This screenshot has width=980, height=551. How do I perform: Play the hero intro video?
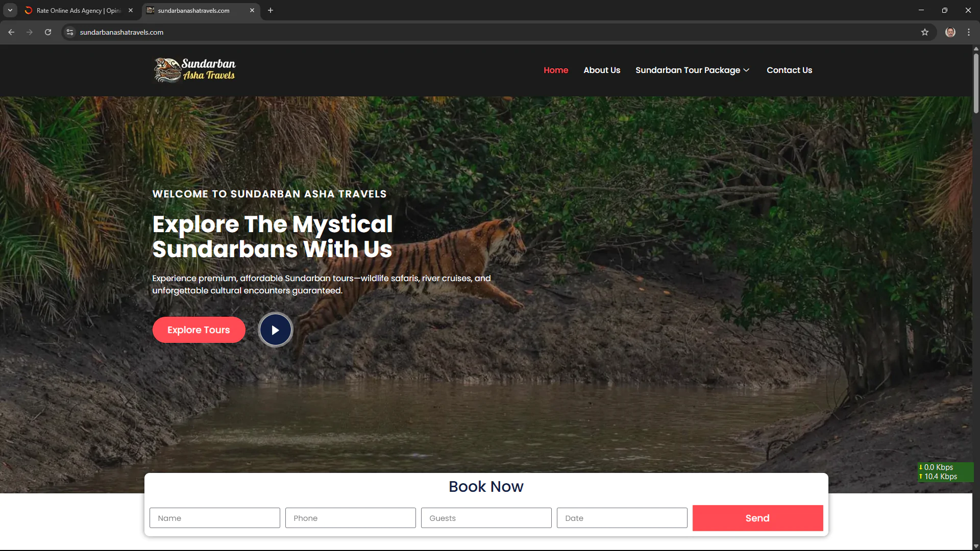tap(276, 330)
